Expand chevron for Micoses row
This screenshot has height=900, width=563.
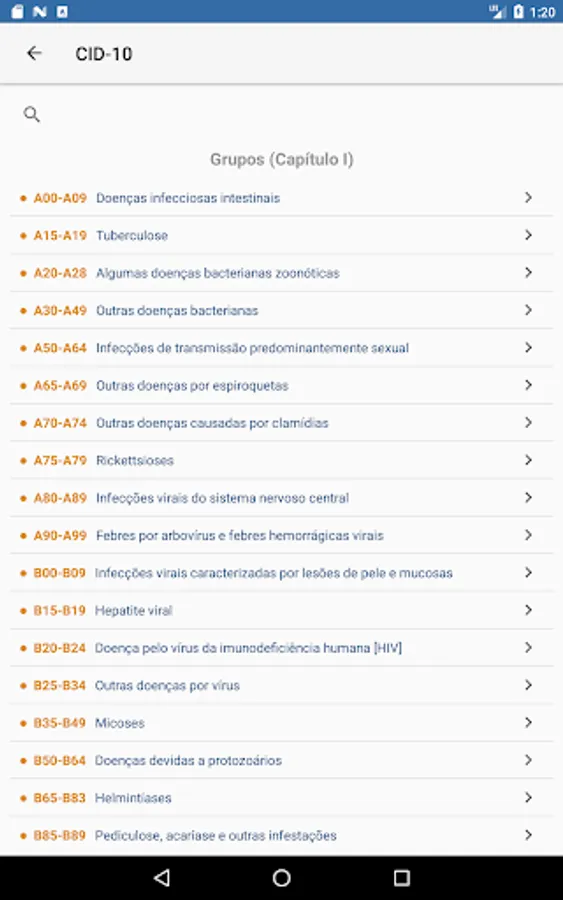pyautogui.click(x=529, y=722)
